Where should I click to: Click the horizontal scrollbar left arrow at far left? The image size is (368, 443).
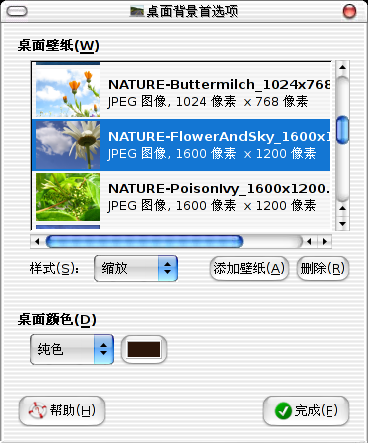[37, 241]
